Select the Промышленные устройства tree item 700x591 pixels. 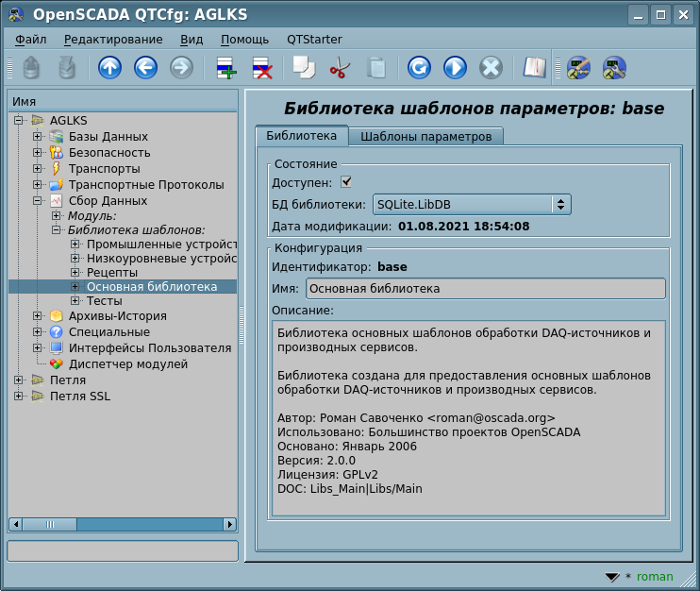161,245
